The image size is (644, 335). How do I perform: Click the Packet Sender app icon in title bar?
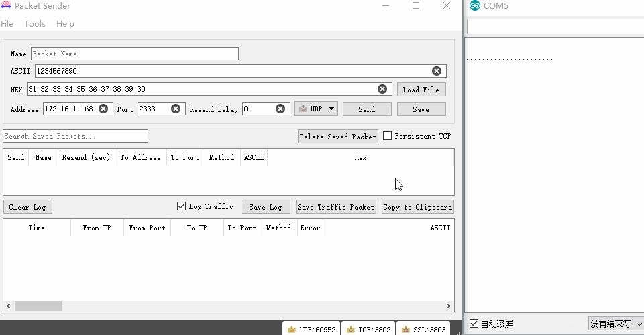point(6,6)
